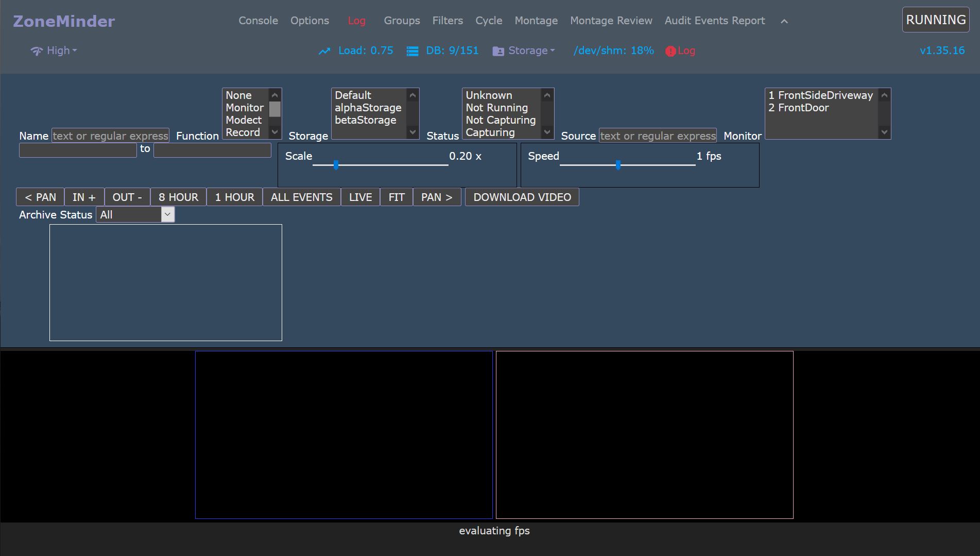Click the Monitor list scroll-down arrow
980x556 pixels.
coord(884,132)
